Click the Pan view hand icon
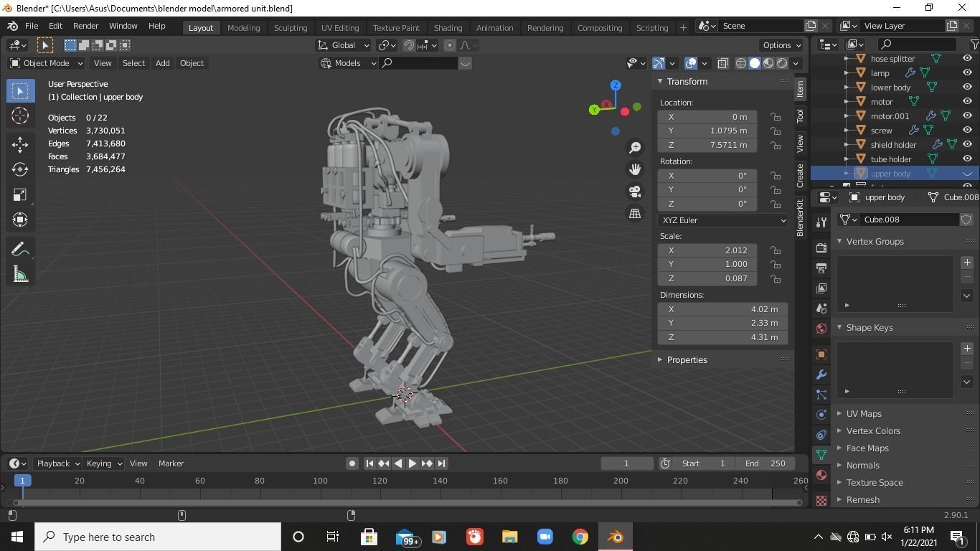 coord(635,169)
